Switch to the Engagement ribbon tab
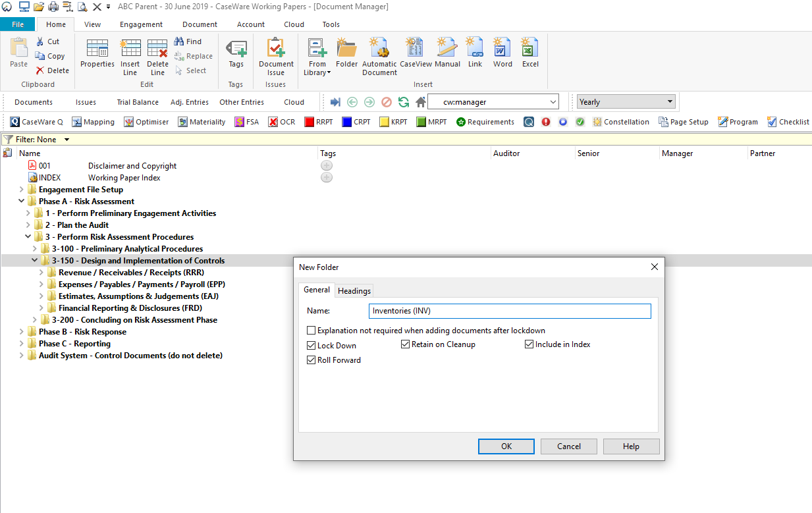This screenshot has width=812, height=513. (x=141, y=24)
